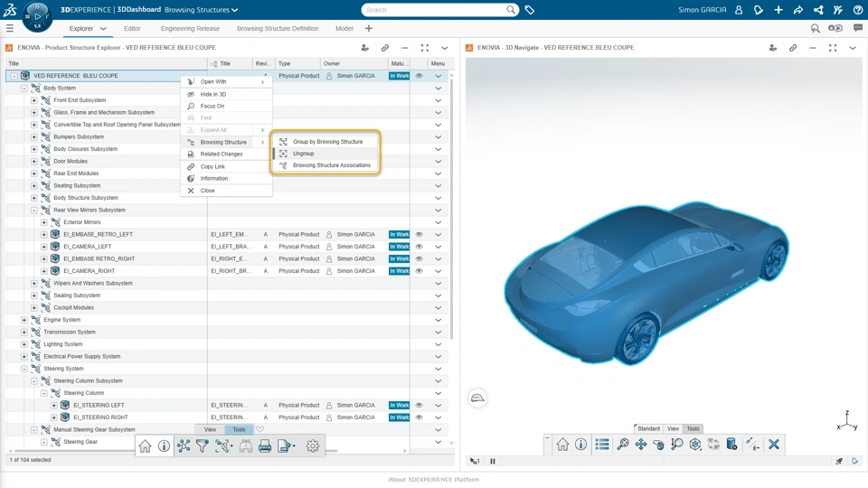
Task: Toggle visibility eye for EI_STEERING LEFT row
Action: pyautogui.click(x=419, y=406)
